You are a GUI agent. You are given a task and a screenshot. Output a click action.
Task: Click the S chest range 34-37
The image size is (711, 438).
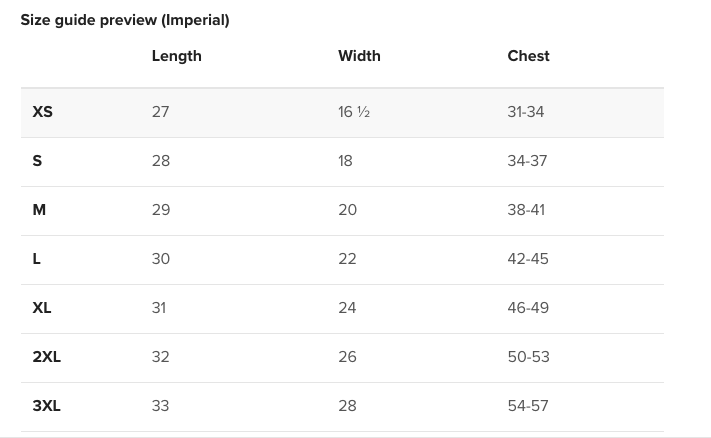527,161
